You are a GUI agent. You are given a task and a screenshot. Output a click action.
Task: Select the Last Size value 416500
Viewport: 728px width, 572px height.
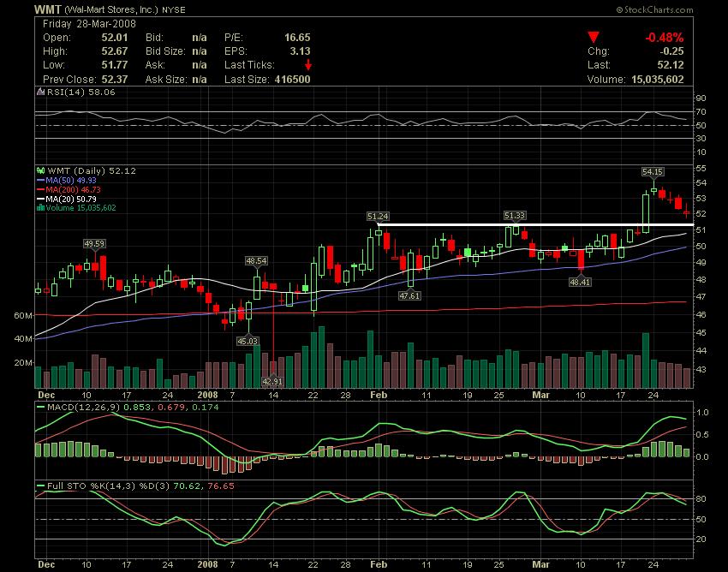pos(293,80)
